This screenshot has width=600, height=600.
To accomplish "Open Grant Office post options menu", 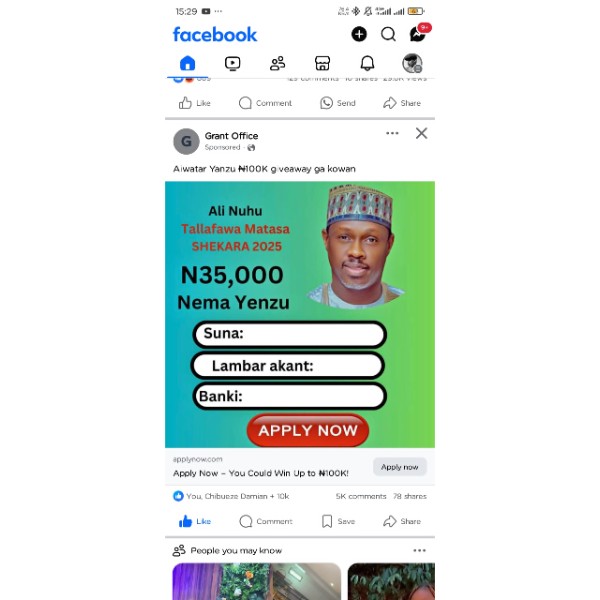I will click(x=392, y=133).
